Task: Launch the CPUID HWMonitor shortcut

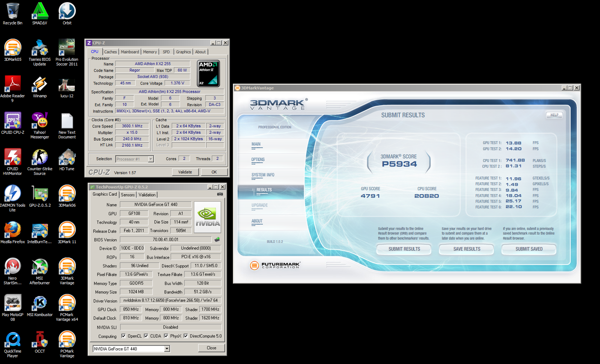Action: click(12, 162)
